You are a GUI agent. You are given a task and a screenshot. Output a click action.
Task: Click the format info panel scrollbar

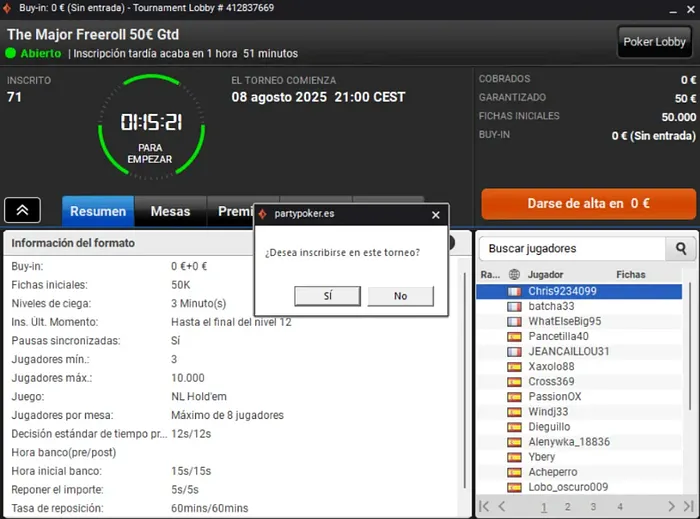[465, 379]
